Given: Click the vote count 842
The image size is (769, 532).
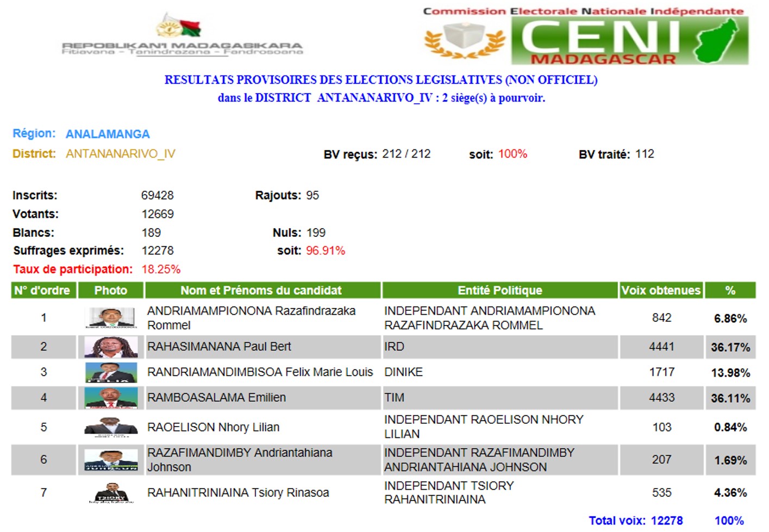Looking at the screenshot, I should click(x=661, y=318).
